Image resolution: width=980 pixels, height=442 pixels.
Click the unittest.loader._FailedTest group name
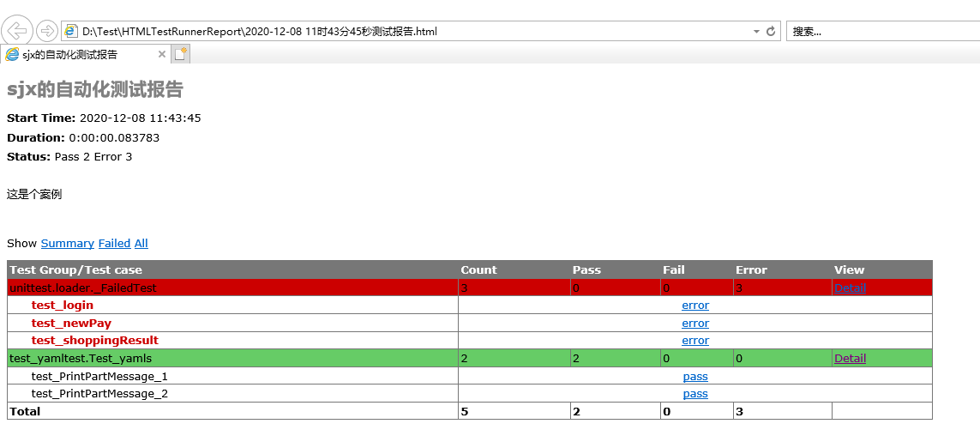coord(82,288)
